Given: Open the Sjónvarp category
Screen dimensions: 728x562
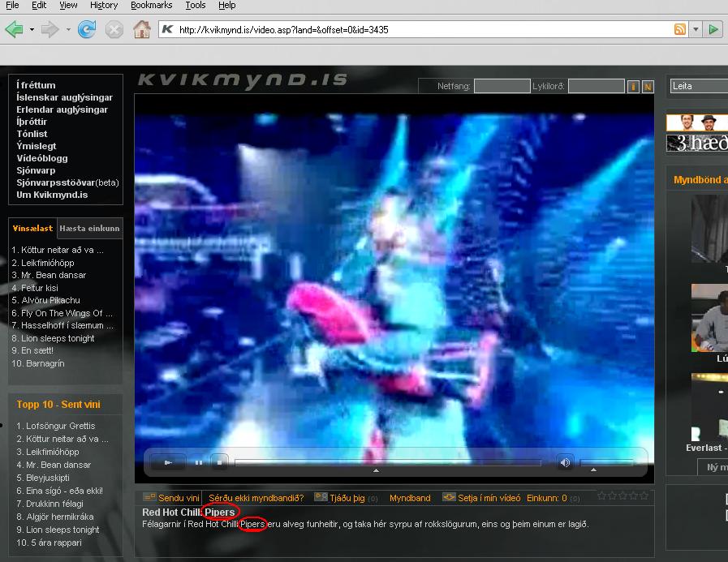Looking at the screenshot, I should (36, 170).
